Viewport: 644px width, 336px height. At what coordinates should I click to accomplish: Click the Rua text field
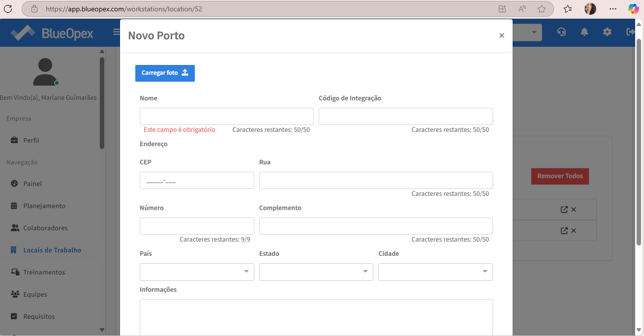(376, 180)
